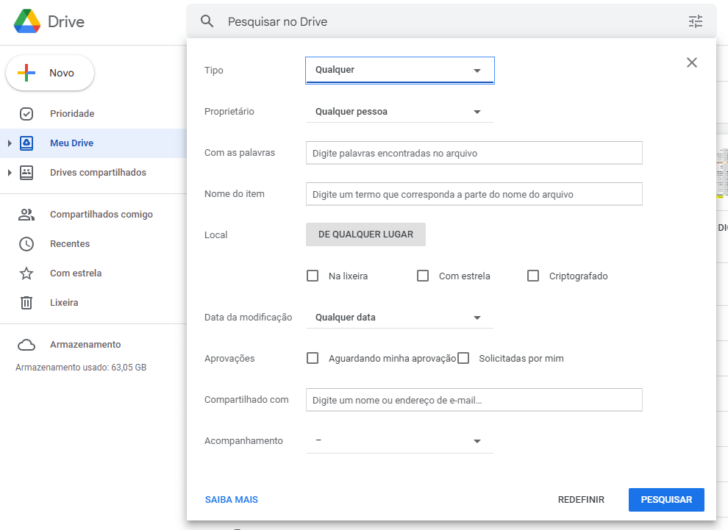Close the advanced search panel
This screenshot has height=530, width=728.
692,63
